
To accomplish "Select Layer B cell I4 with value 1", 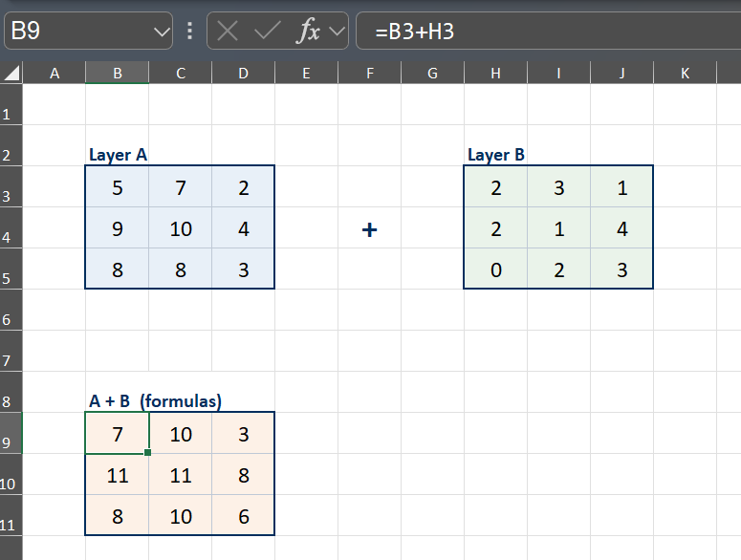I will point(558,227).
